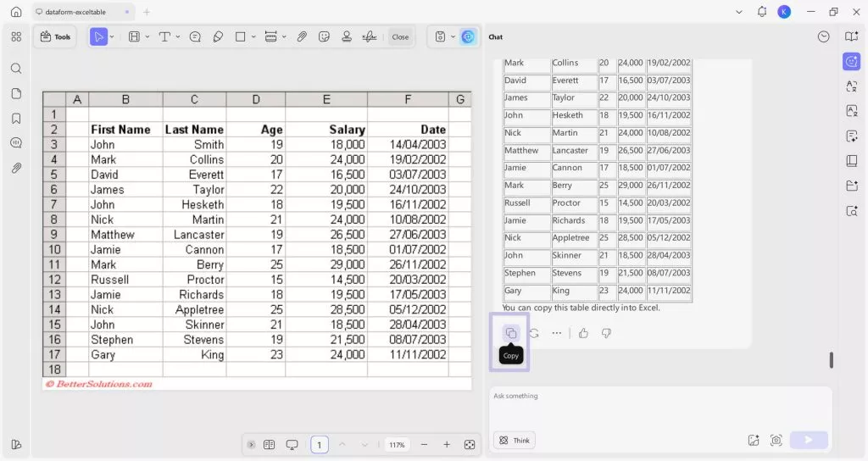Screen dimensions: 868x461
Task: Expand the Text tool dropdown arrow
Action: [x=178, y=37]
